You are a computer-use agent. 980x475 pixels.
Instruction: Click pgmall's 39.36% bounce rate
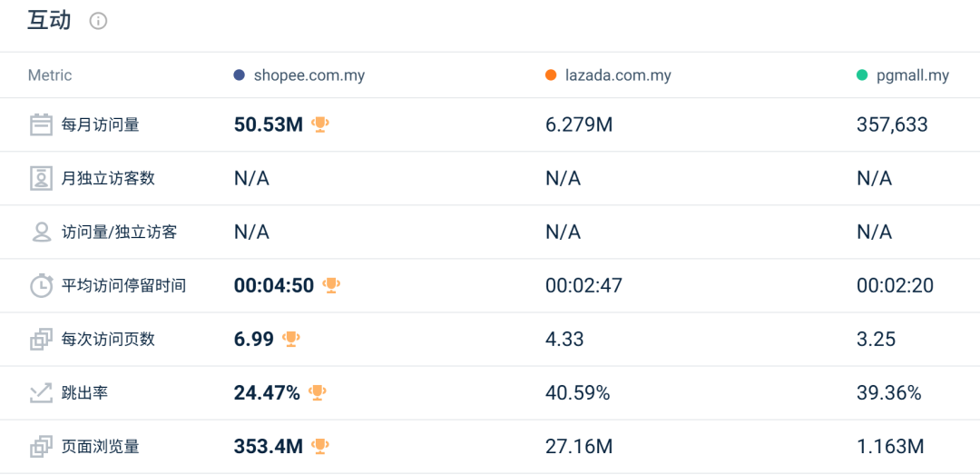coord(888,393)
